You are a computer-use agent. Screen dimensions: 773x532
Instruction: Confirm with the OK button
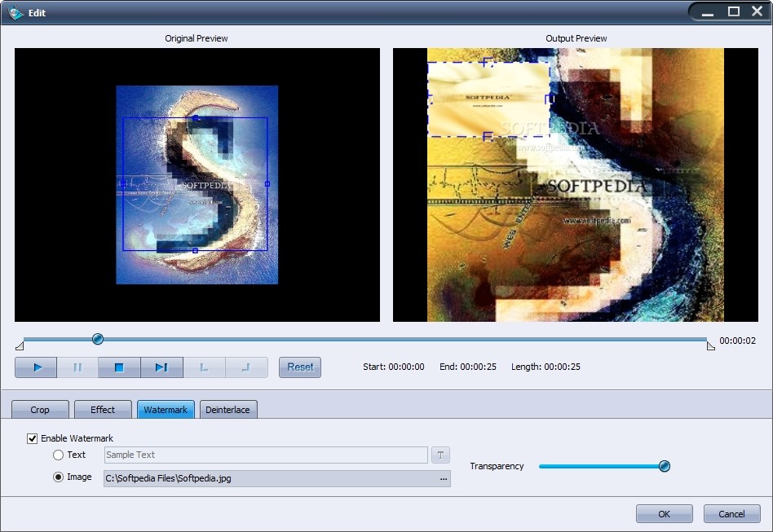(664, 514)
